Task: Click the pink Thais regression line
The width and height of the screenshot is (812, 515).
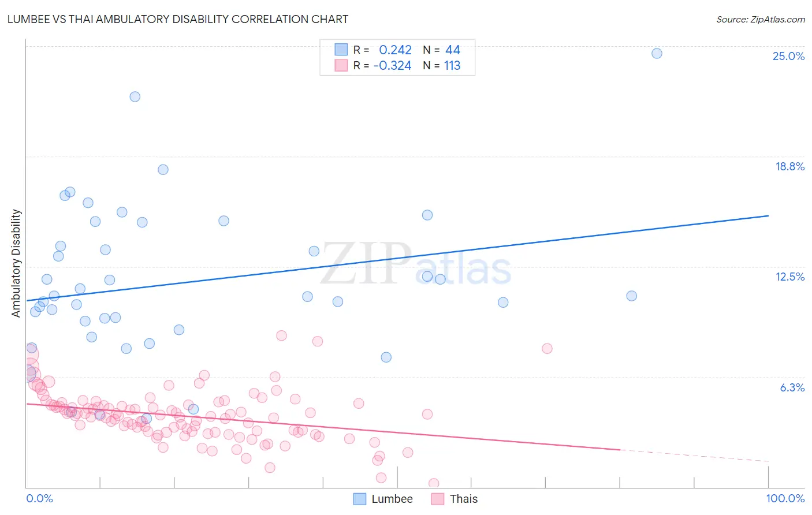Action: pos(323,426)
